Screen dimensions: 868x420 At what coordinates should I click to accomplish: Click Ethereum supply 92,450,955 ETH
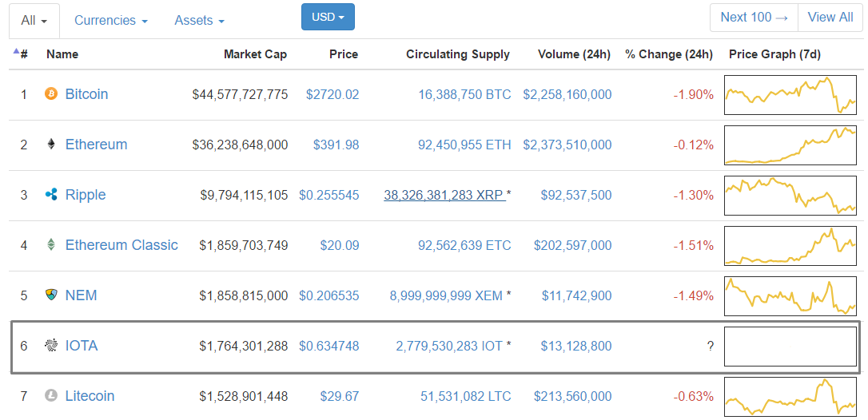tap(464, 145)
